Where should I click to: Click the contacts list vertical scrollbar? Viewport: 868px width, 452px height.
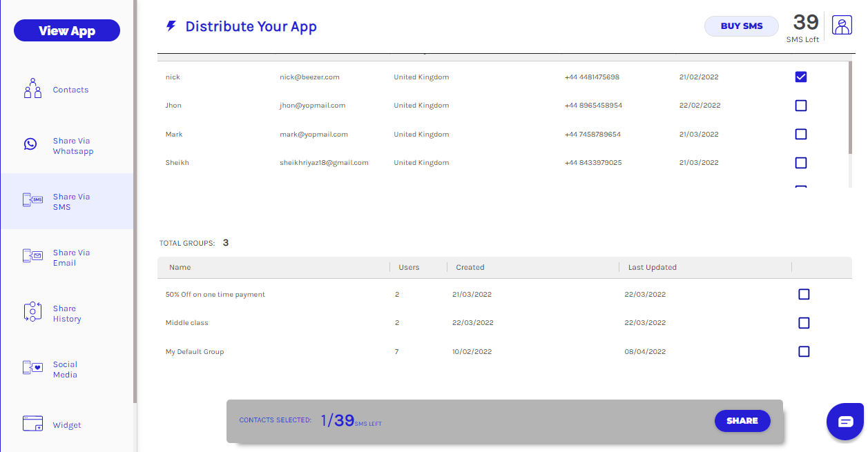click(849, 107)
